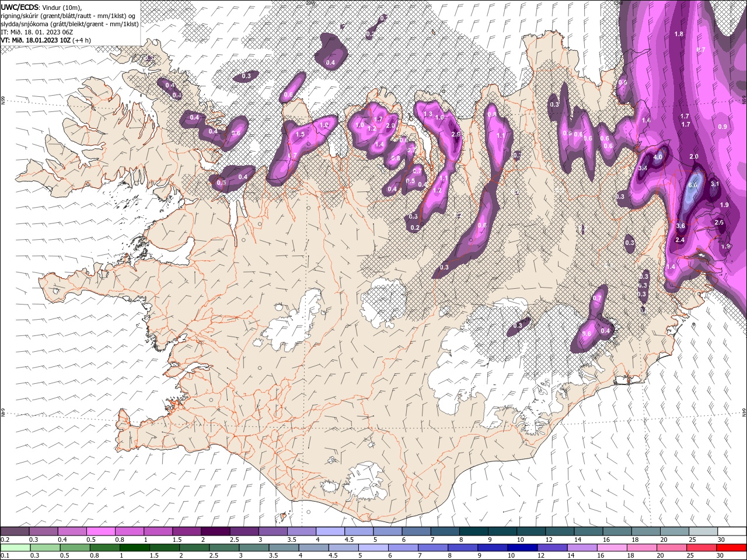Click the 2.6 value off the east coast
This screenshot has width=747, height=560.
tap(719, 222)
